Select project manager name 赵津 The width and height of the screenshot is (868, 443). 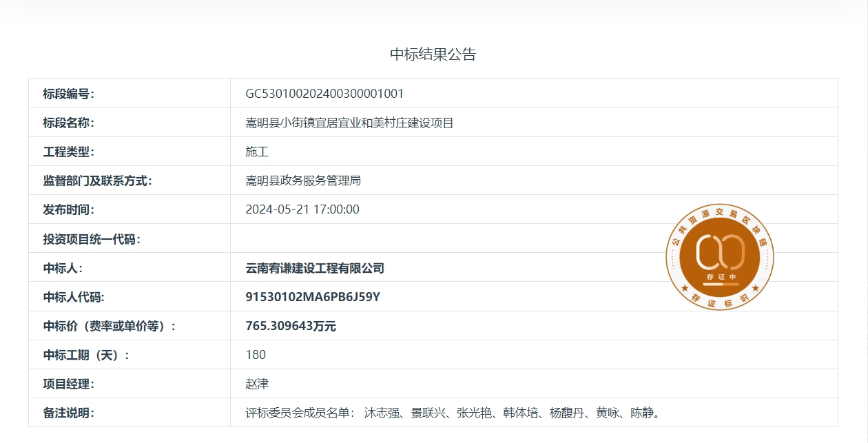coord(257,384)
